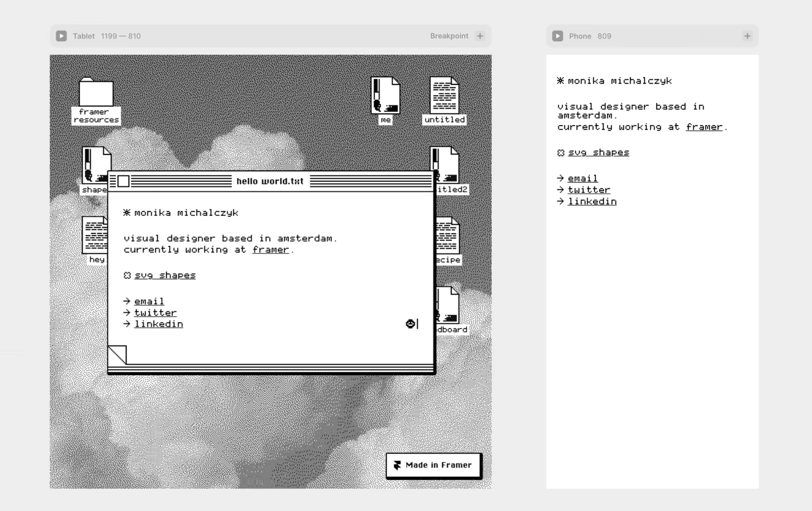This screenshot has height=511, width=812.
Task: Click the folded page corner in the window
Action: pos(117,355)
